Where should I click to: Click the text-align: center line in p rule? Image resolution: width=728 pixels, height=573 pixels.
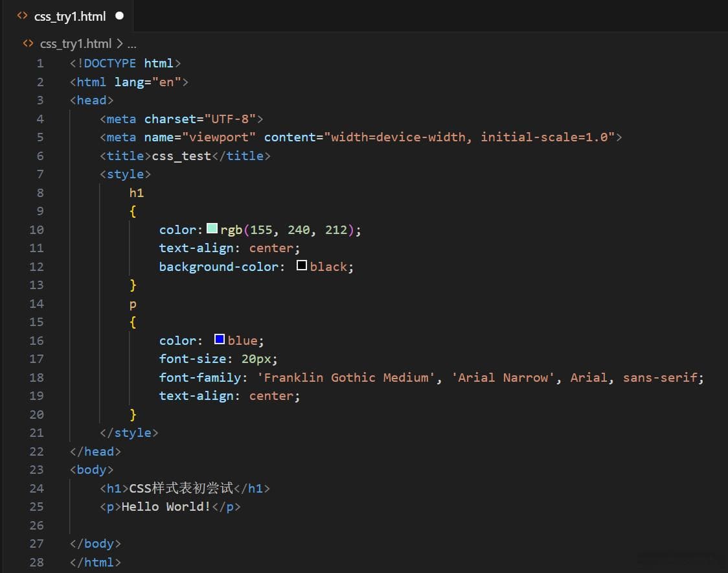click(x=230, y=396)
